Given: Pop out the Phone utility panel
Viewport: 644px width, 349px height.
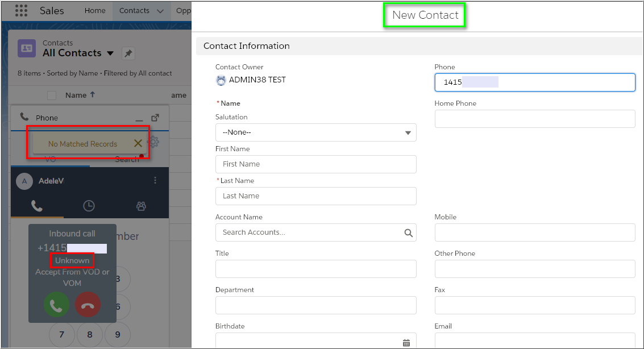Looking at the screenshot, I should (x=155, y=118).
